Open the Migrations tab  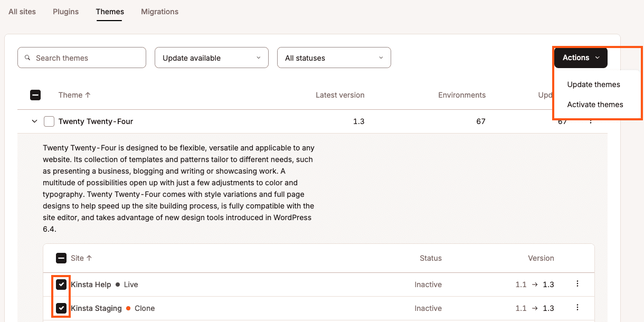click(x=159, y=12)
